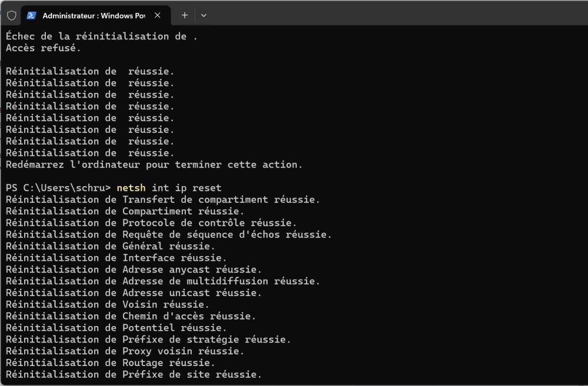Click the "netsh int ip reset" command text

[169, 188]
